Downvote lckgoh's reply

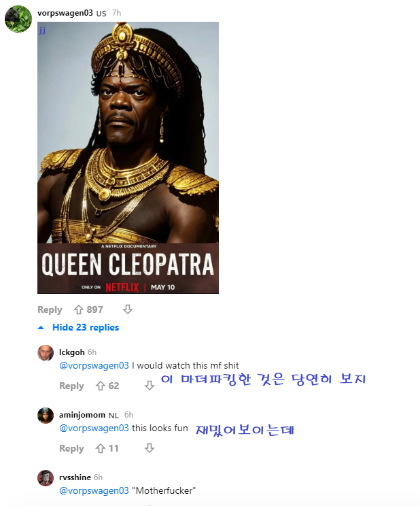tap(150, 386)
